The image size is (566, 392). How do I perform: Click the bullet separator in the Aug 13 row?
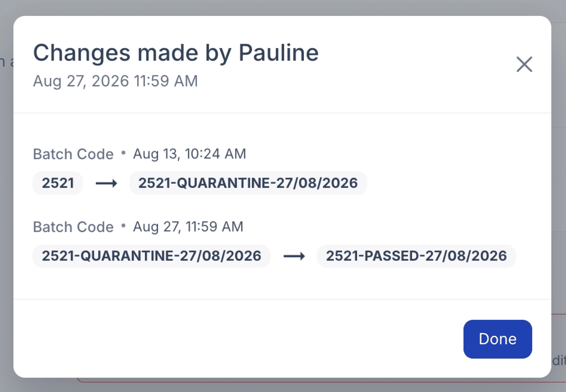coord(123,153)
